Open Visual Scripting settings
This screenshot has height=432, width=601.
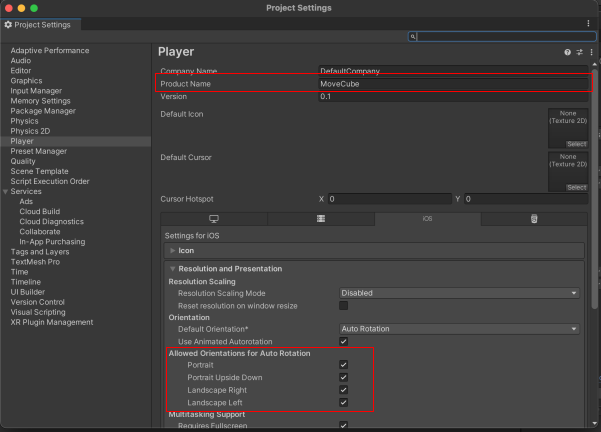click(x=38, y=312)
